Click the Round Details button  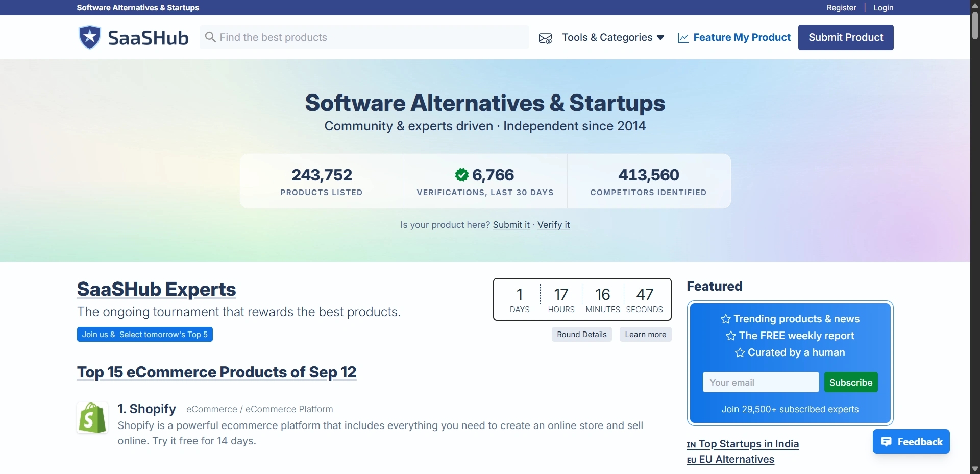582,335
